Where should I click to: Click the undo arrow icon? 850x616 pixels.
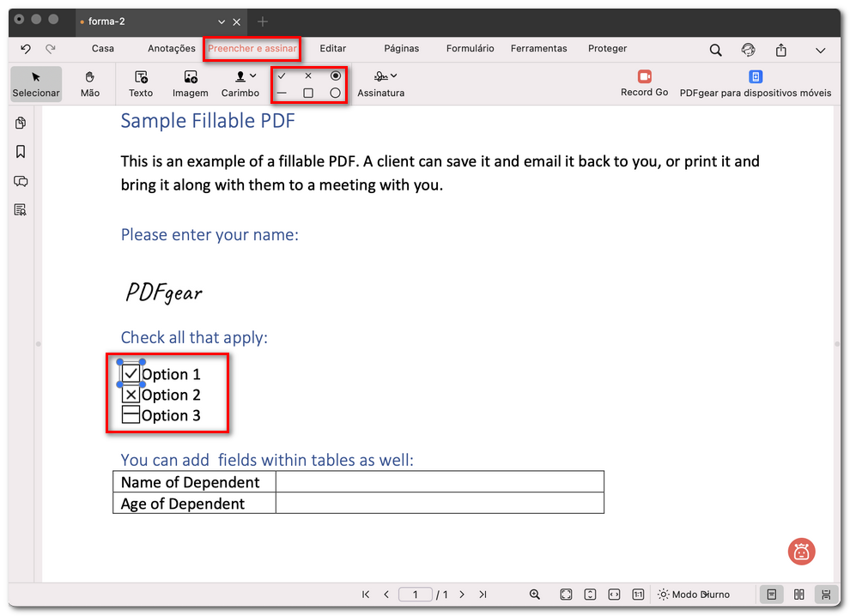coord(26,49)
